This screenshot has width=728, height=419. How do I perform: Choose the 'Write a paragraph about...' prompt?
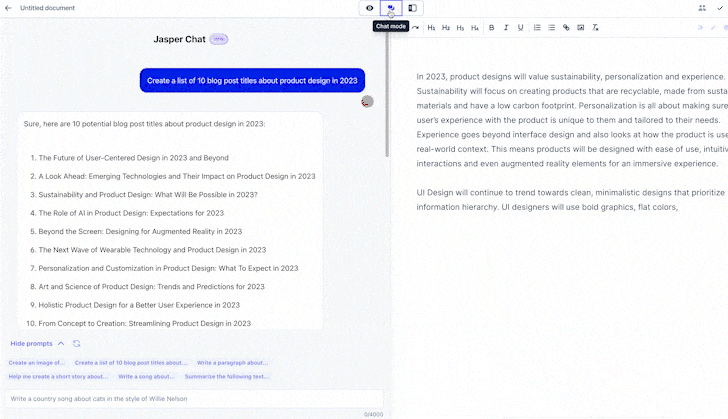point(232,363)
